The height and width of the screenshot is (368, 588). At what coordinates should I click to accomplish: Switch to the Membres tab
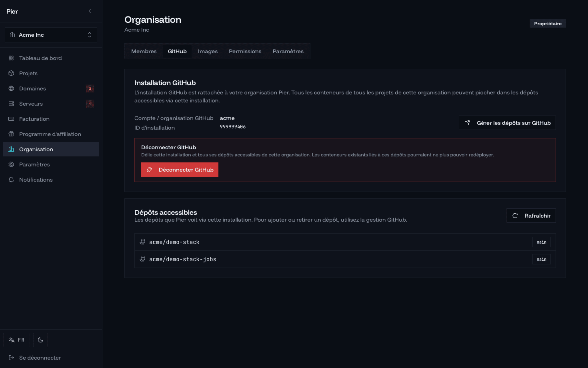(x=144, y=51)
